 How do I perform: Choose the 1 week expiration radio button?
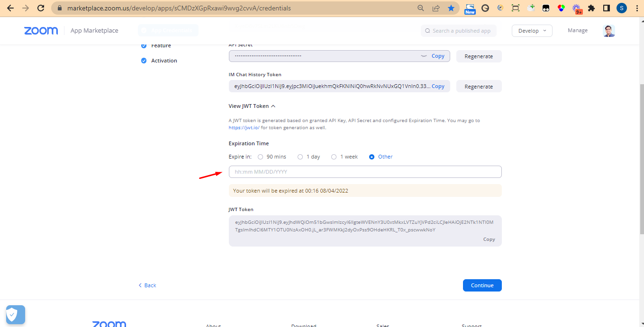pyautogui.click(x=334, y=157)
